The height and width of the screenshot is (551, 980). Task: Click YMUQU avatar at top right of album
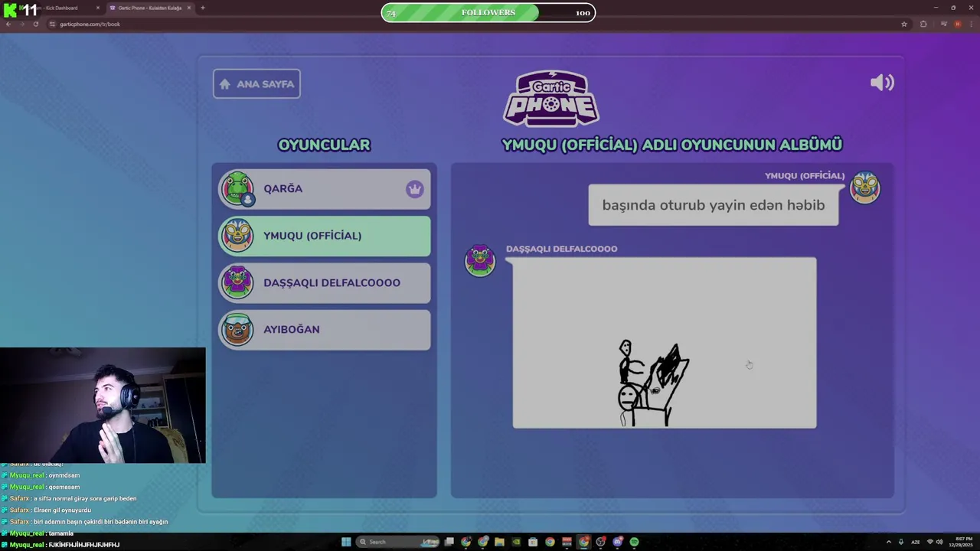(x=865, y=187)
